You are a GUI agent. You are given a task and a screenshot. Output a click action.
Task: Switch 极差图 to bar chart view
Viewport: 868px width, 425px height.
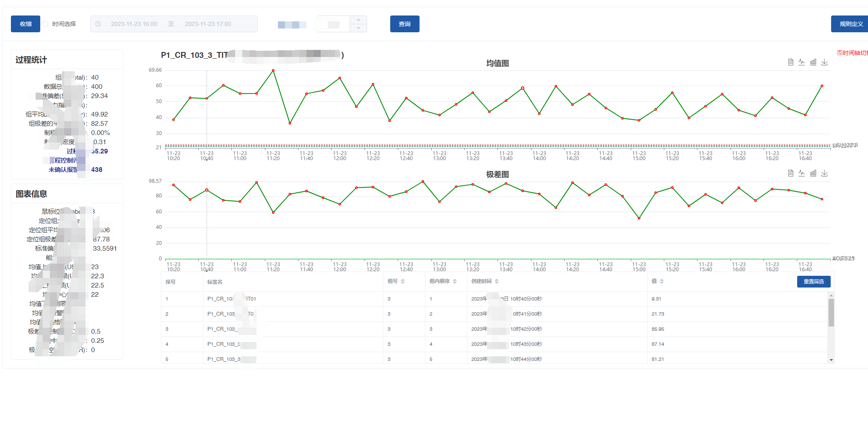pos(813,173)
